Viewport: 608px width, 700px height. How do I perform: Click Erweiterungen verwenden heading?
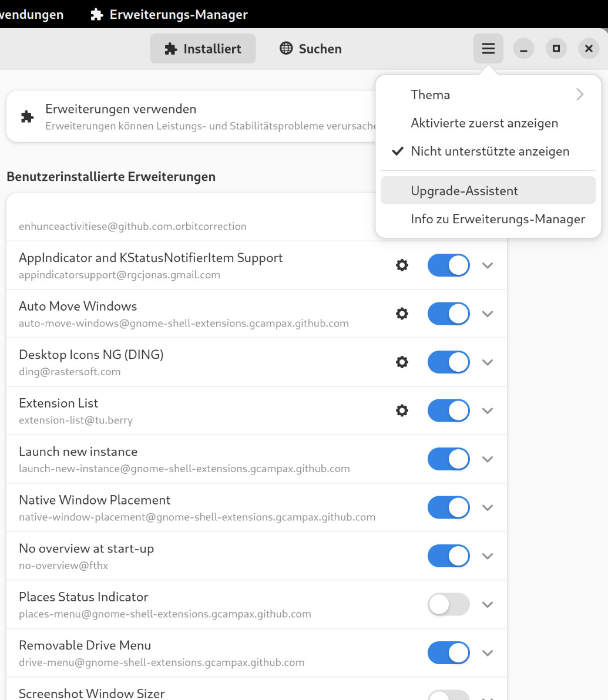(120, 109)
